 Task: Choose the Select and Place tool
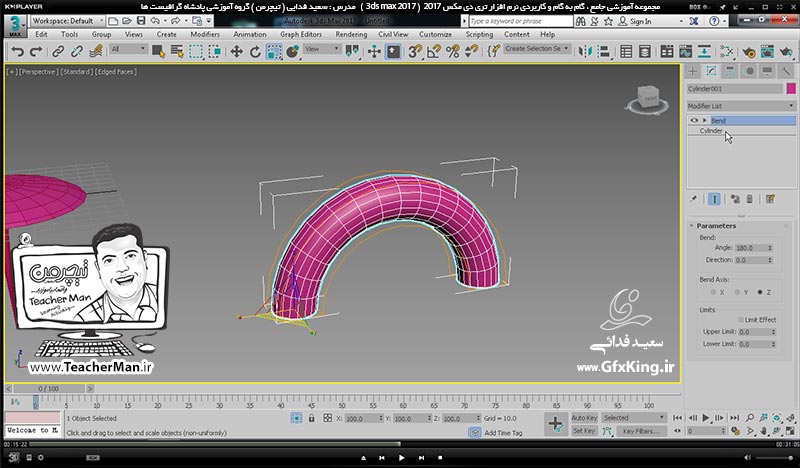(293, 52)
